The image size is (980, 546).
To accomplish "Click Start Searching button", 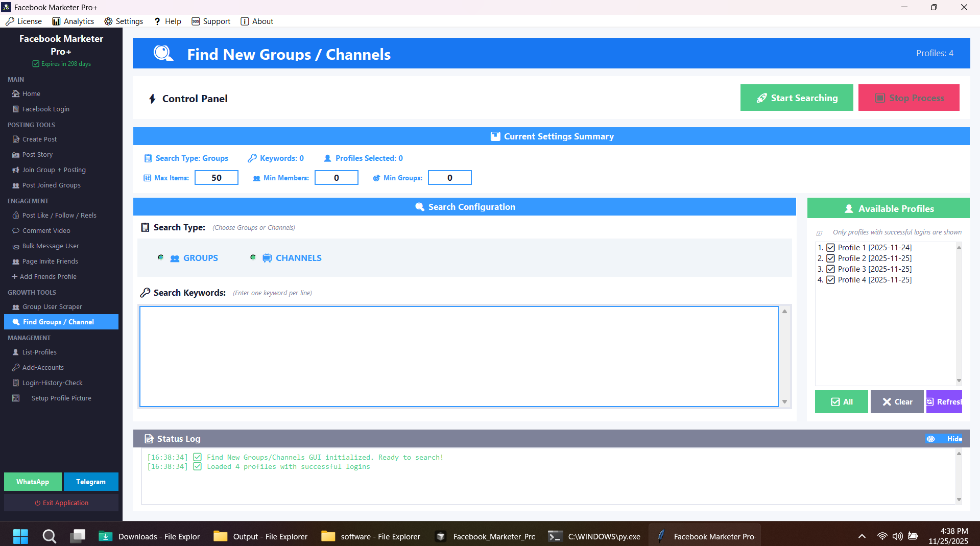I will [x=796, y=98].
